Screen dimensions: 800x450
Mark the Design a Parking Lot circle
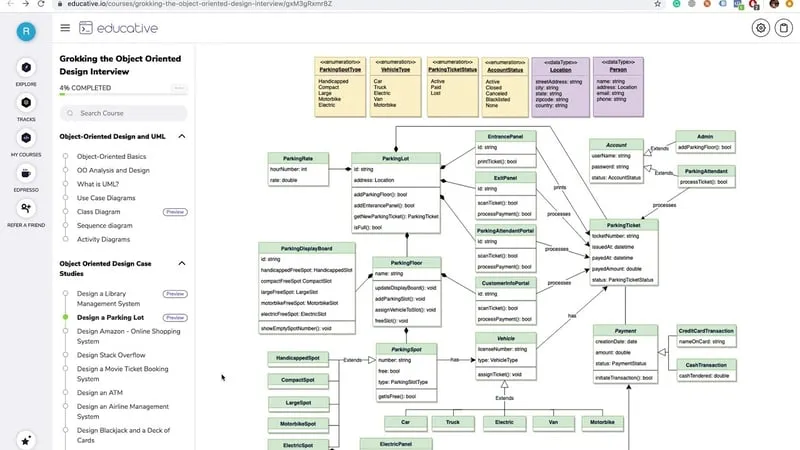pos(65,317)
